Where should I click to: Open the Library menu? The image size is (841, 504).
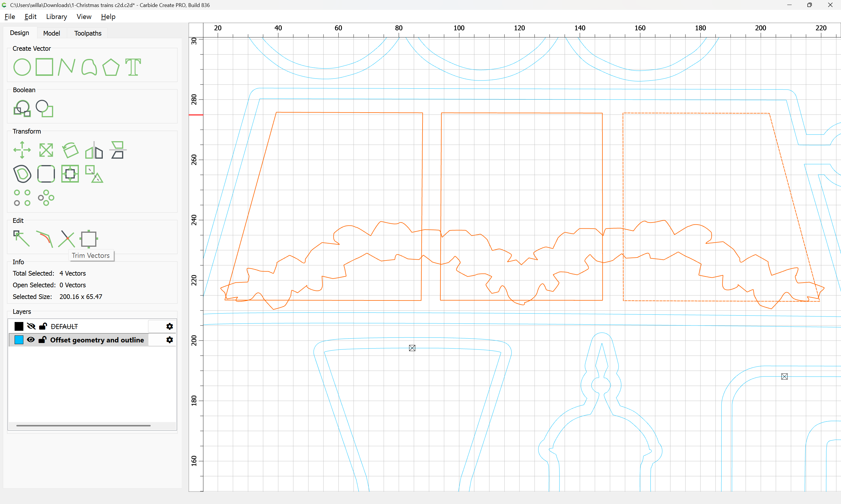[x=56, y=17]
